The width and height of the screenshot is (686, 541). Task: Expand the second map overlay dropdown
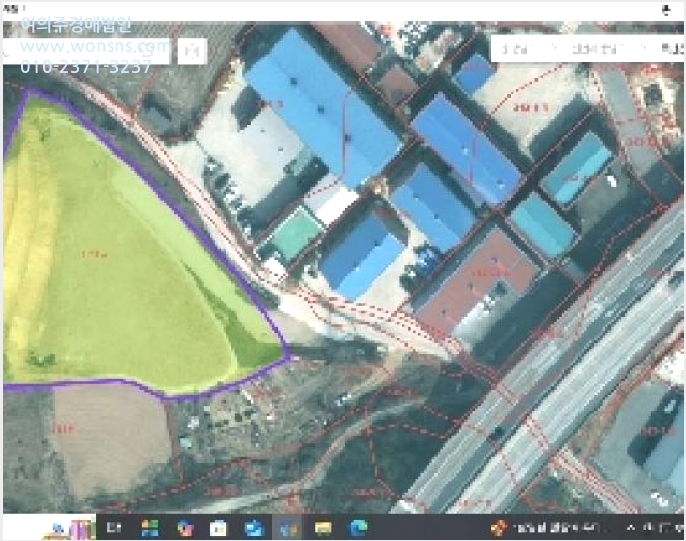tap(609, 49)
